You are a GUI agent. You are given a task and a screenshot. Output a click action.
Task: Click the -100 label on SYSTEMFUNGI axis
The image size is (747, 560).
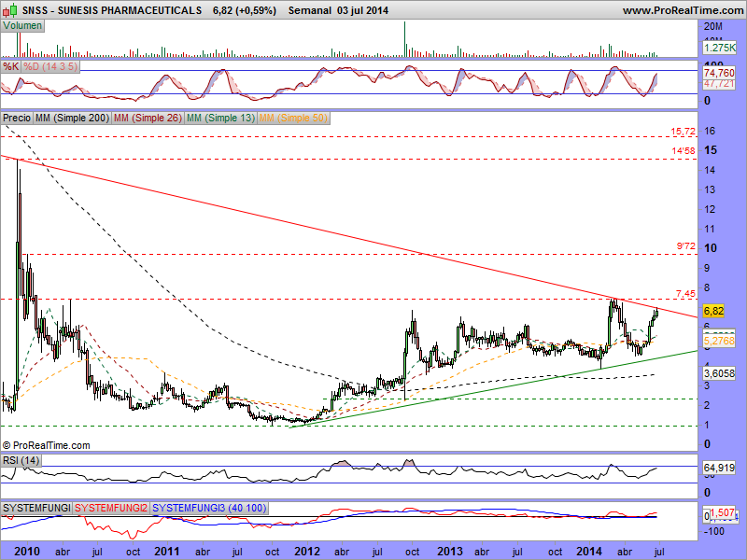tap(713, 530)
